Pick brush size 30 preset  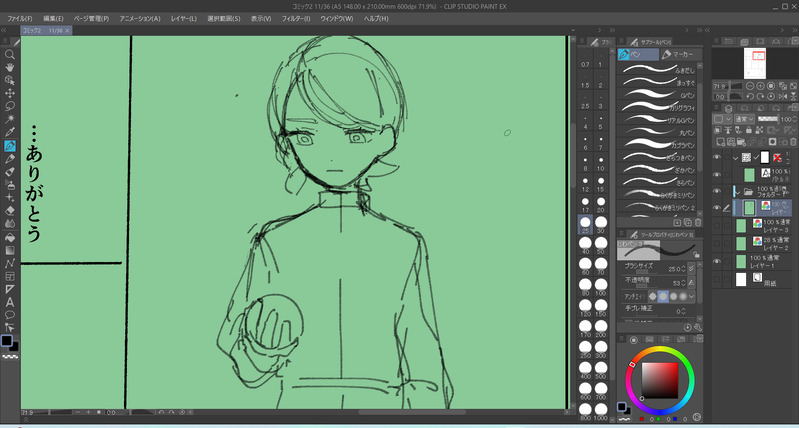coord(601,224)
